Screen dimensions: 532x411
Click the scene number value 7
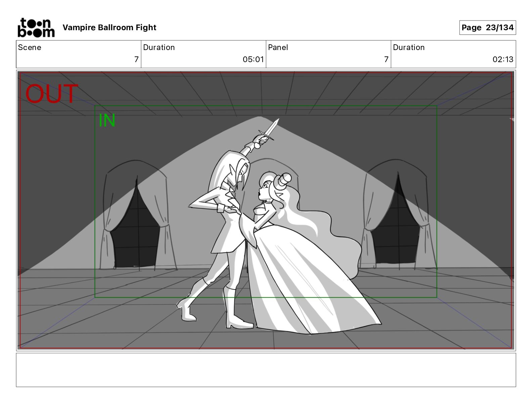[x=136, y=59]
